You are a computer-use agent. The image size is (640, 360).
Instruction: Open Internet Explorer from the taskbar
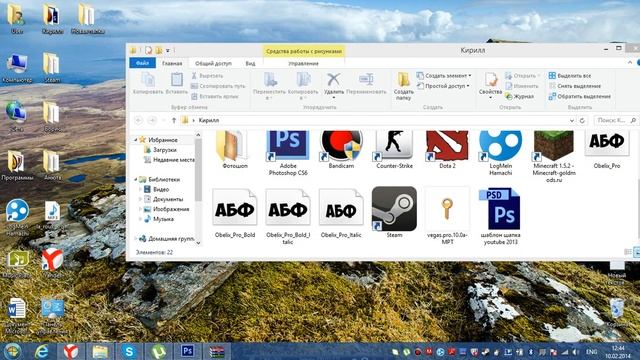coord(42,351)
